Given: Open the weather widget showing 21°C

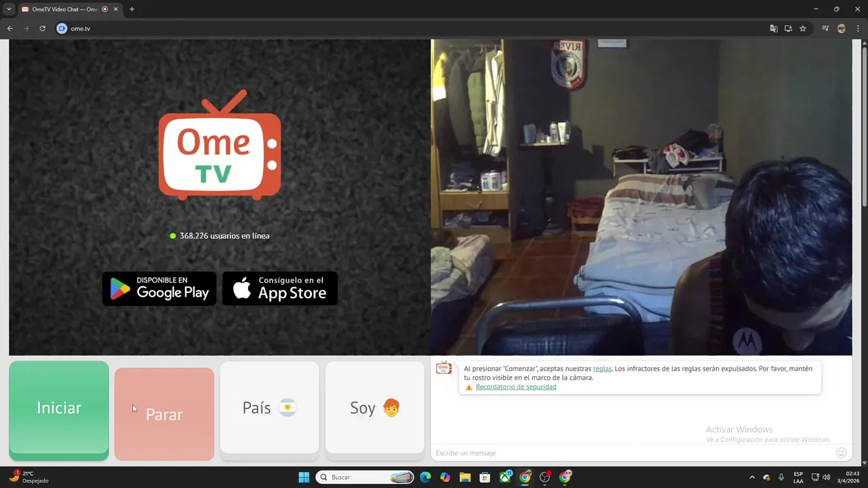Looking at the screenshot, I should click(28, 477).
